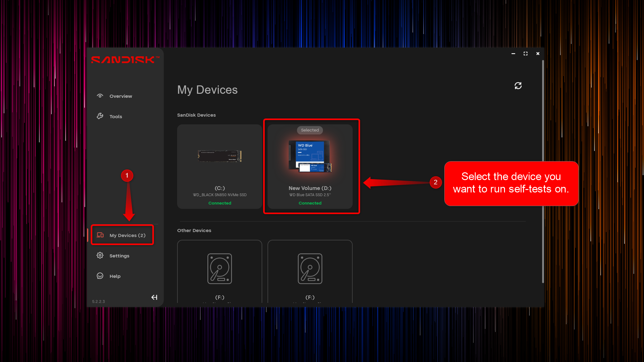
Task: Click the Help smiley icon
Action: 100,276
